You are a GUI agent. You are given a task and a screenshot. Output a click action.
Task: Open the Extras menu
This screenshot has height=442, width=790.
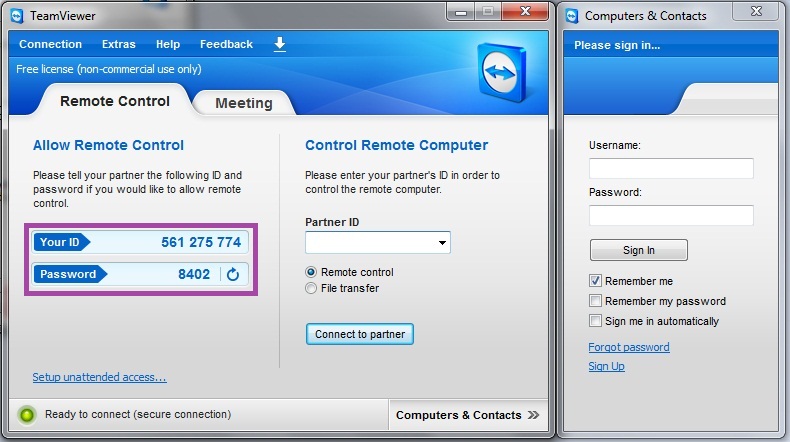coord(118,44)
